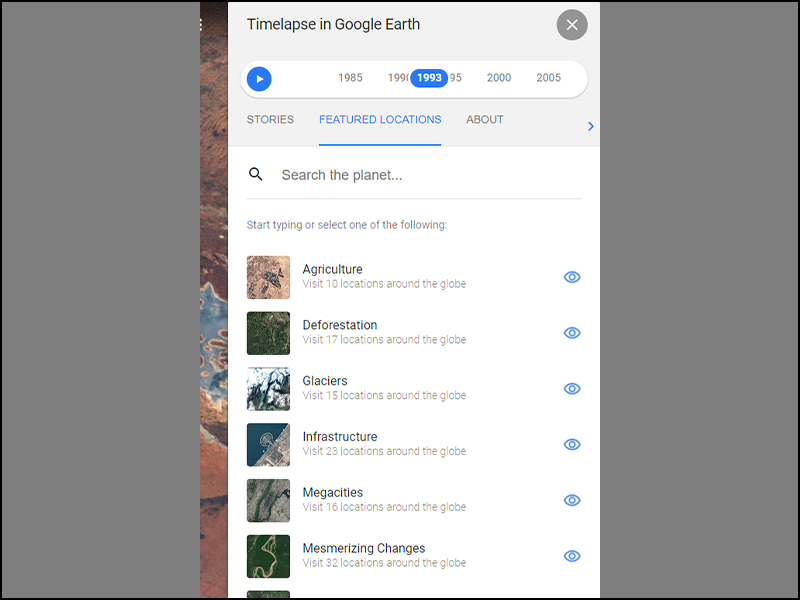Open the About tab

click(485, 119)
